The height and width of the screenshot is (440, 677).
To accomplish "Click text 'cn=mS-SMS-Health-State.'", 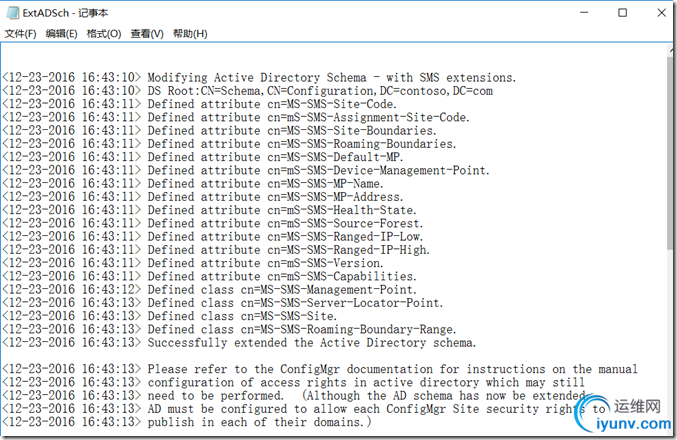I will [x=342, y=210].
